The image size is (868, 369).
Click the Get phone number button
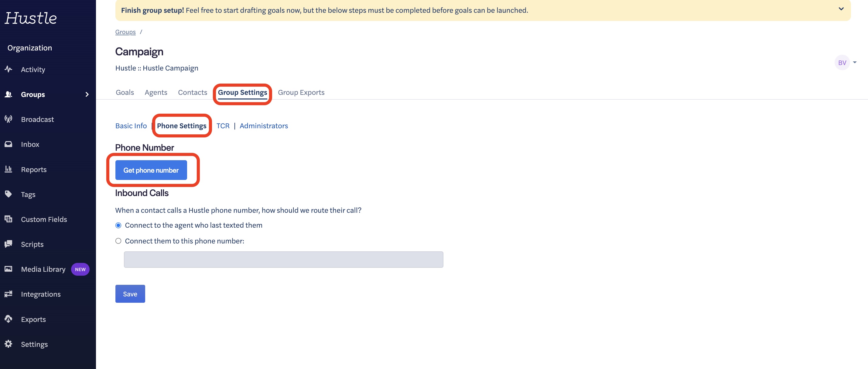click(151, 170)
